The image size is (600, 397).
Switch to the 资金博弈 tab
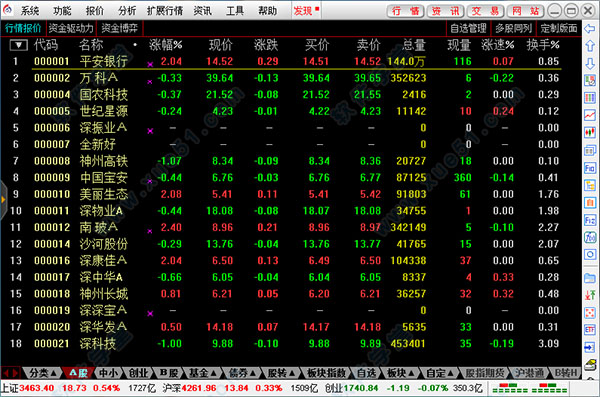[119, 28]
